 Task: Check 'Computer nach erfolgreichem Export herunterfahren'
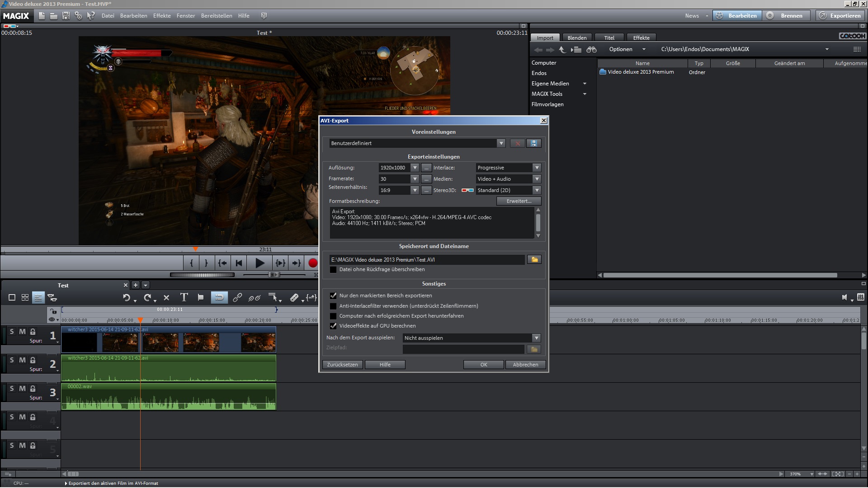[334, 316]
